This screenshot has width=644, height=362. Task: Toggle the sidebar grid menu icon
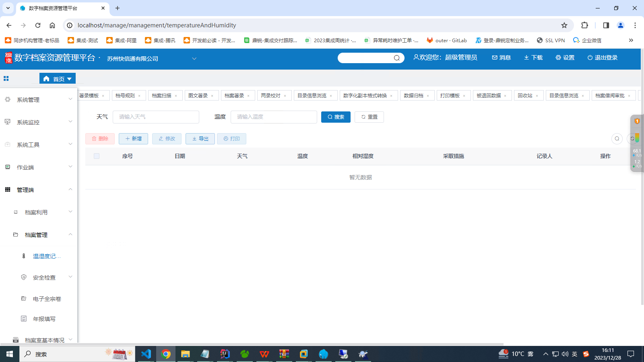coord(6,79)
